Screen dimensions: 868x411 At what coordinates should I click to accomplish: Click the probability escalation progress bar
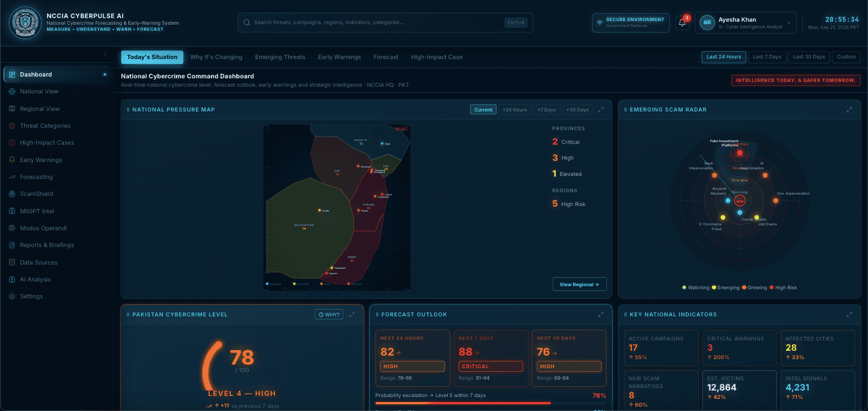491,403
